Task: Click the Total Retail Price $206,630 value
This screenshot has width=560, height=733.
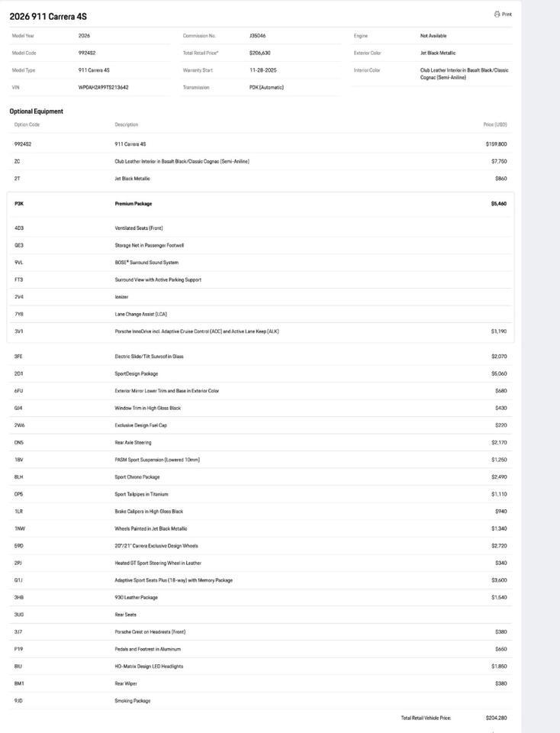Action: coord(259,53)
